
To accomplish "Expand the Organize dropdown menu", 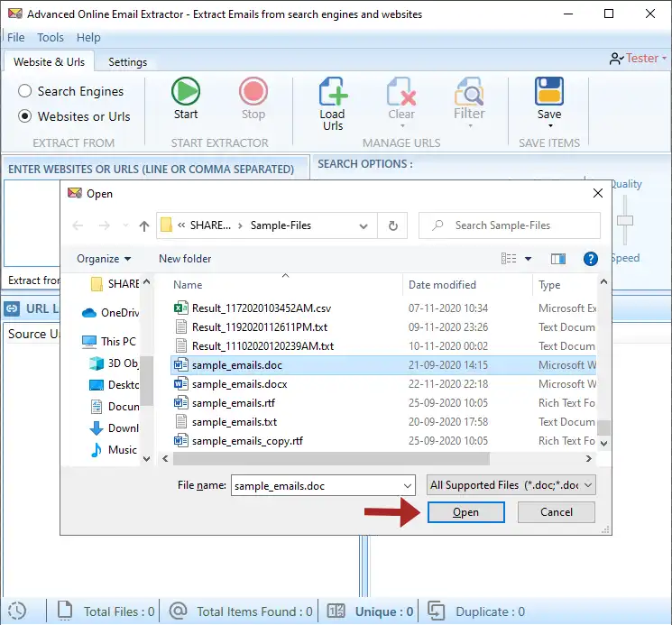I will tap(104, 259).
